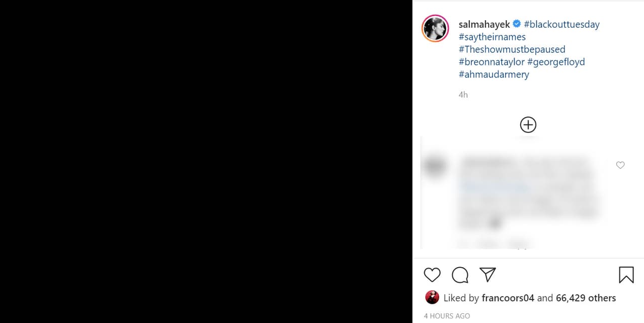Click the liker's small avatar near the like count
This screenshot has height=323, width=644.
coord(432,297)
